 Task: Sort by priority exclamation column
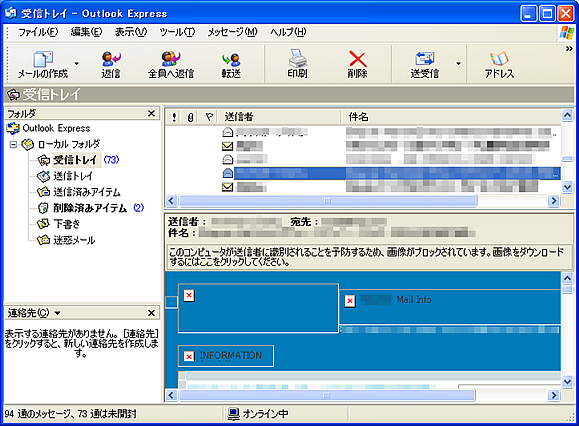[174, 117]
